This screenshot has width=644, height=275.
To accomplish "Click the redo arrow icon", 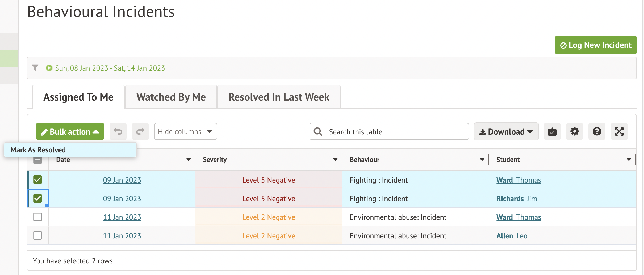I will pos(140,131).
